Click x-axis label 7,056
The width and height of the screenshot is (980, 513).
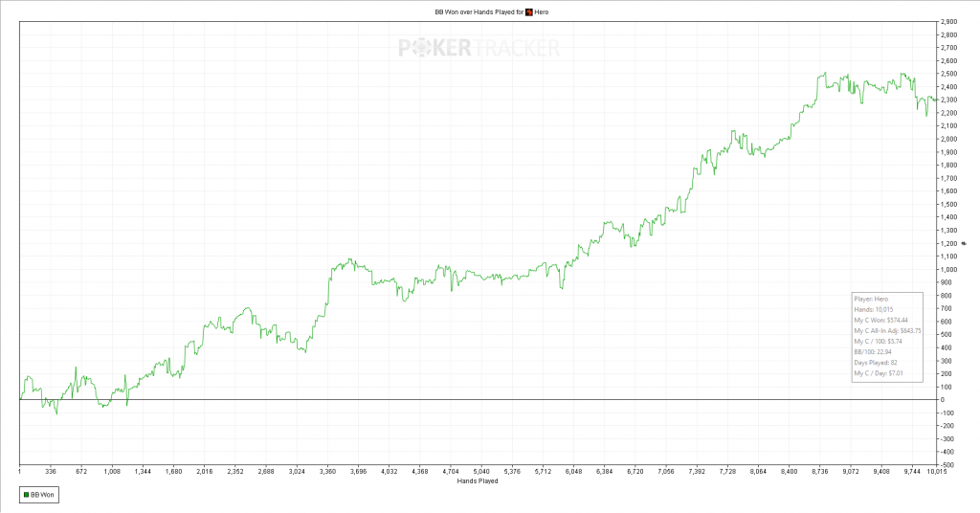[x=666, y=472]
